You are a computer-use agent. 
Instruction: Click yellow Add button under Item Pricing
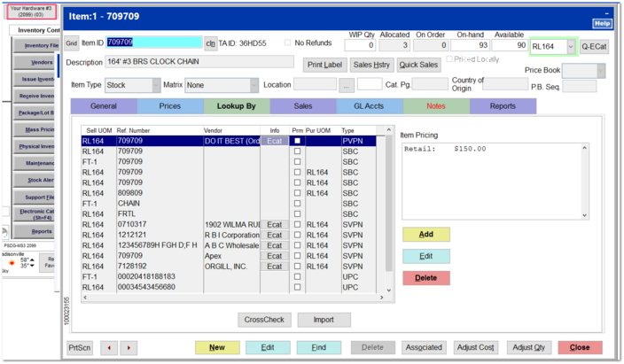425,235
